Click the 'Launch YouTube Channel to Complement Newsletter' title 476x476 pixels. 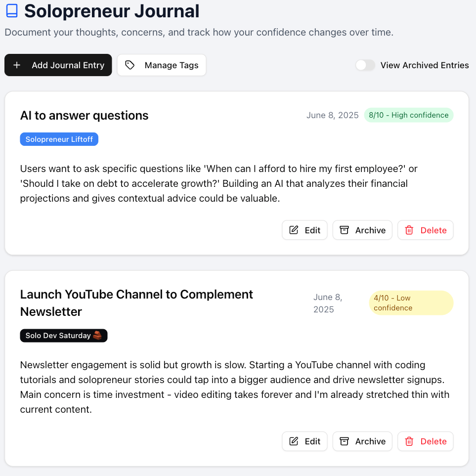pyautogui.click(x=136, y=303)
